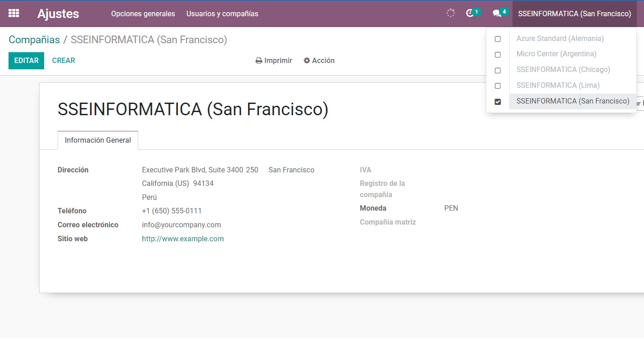Click the Compañía matriz field label
644x338 pixels.
tap(388, 222)
